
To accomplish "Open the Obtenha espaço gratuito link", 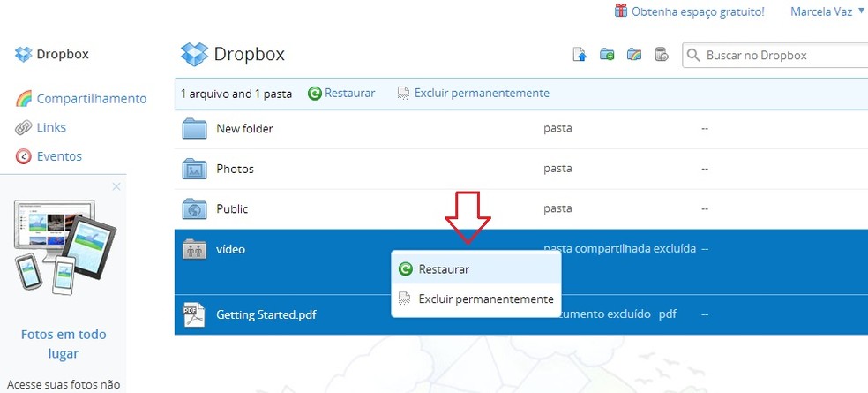I will pyautogui.click(x=698, y=11).
